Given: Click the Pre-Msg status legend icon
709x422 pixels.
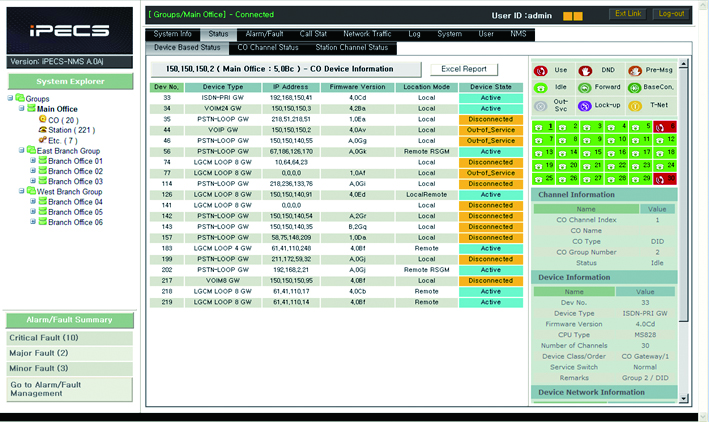Looking at the screenshot, I should point(634,71).
